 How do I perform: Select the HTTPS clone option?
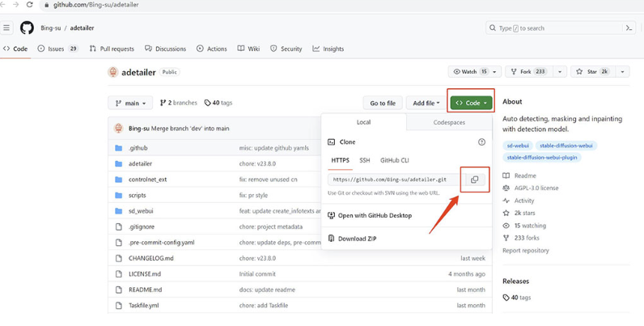pos(340,160)
